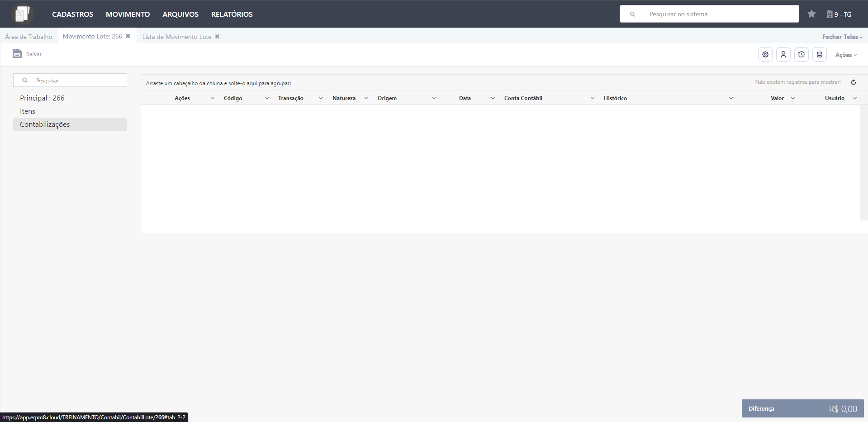Screen dimensions: 868x422
Task: Click the favorites star icon
Action: 811,14
